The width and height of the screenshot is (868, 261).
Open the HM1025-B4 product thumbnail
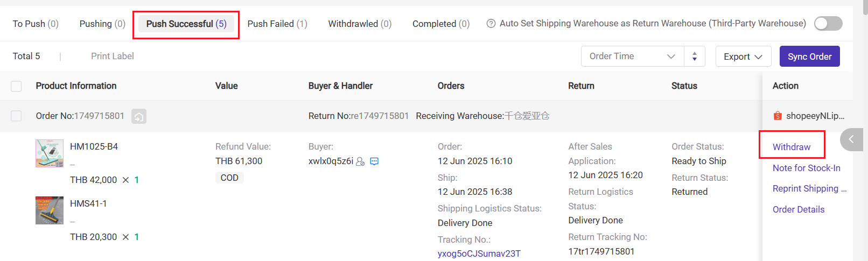coord(50,153)
